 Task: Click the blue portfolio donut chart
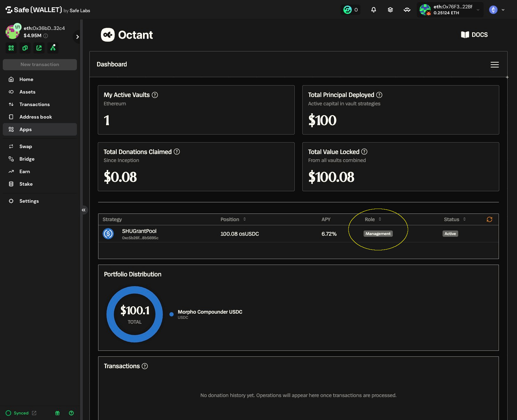(135, 314)
